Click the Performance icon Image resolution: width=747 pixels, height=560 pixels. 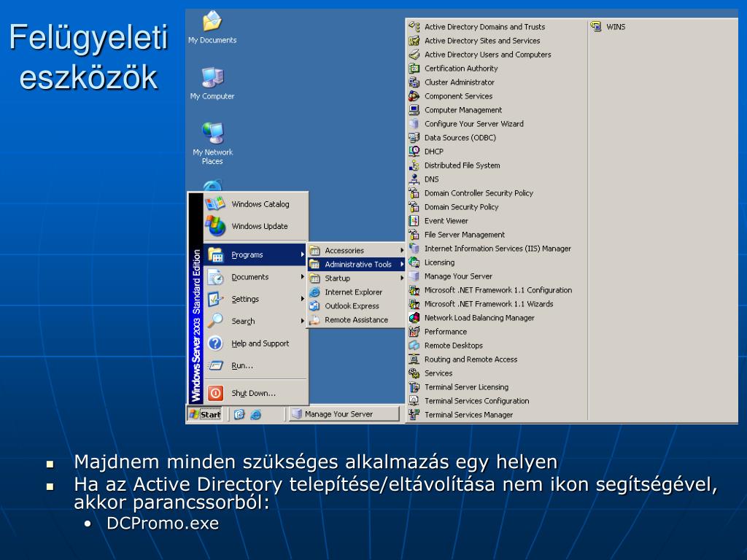[414, 332]
